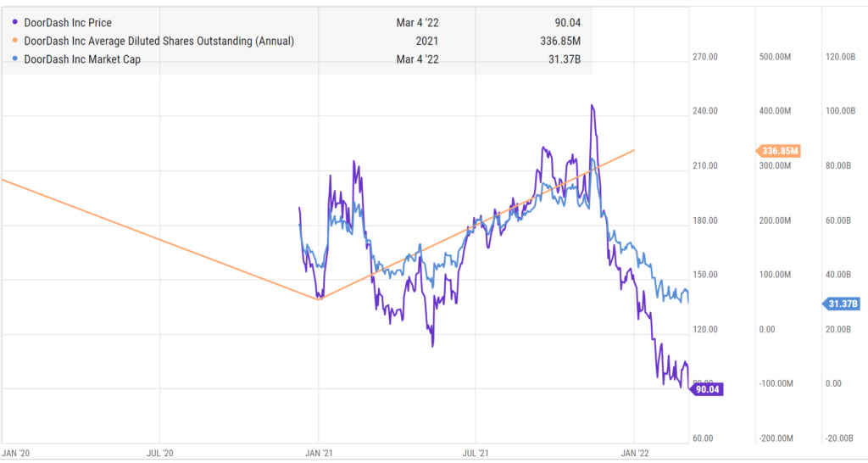Click the blue 31.37B axis flag

pyautogui.click(x=841, y=304)
